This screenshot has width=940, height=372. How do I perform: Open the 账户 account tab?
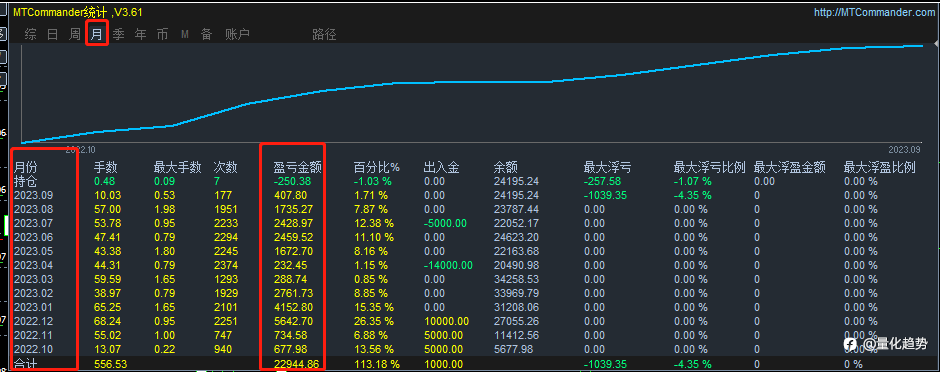click(x=237, y=34)
